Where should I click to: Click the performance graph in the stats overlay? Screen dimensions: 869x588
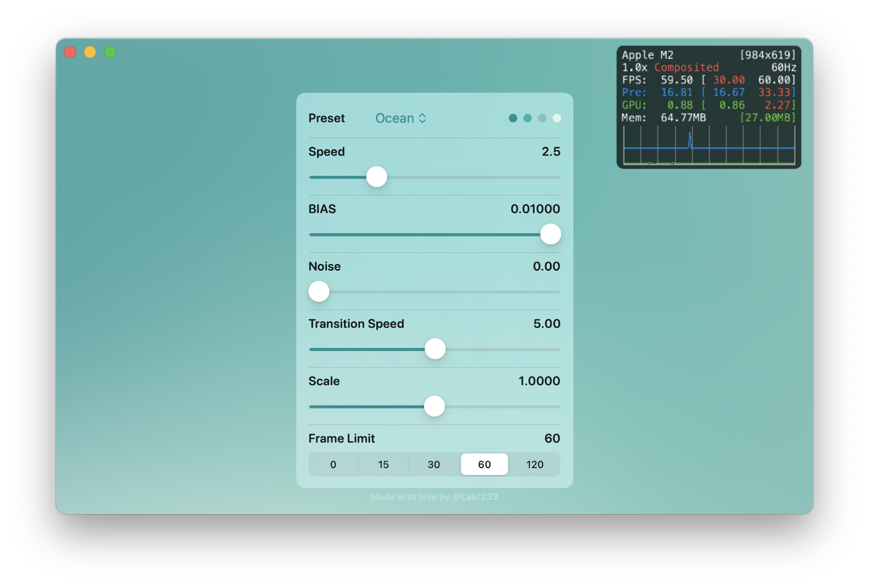point(709,145)
